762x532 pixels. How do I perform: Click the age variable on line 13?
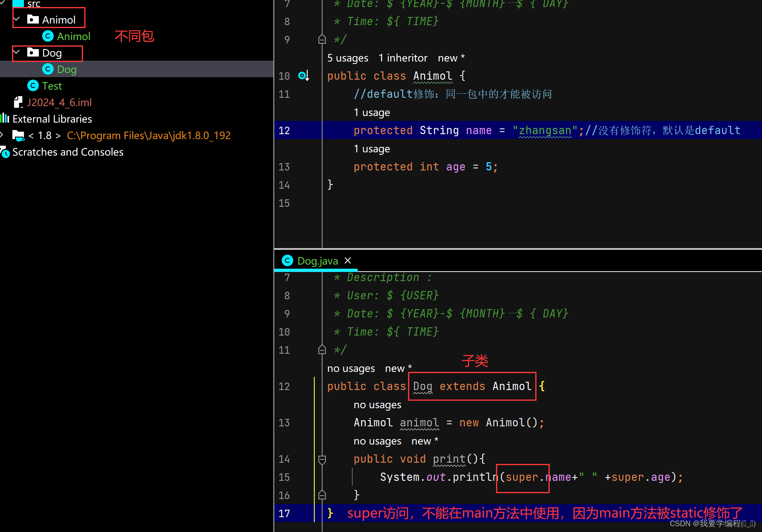[x=456, y=167]
